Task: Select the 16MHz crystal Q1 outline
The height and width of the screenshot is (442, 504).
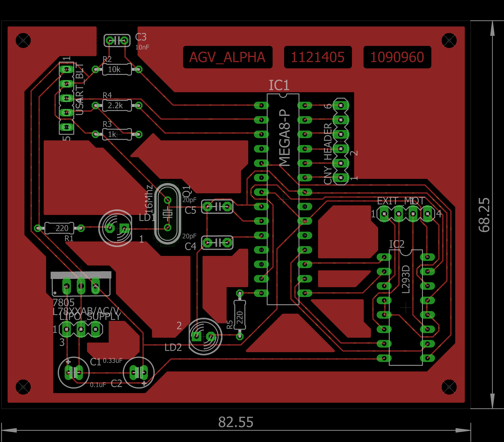Action: [168, 214]
